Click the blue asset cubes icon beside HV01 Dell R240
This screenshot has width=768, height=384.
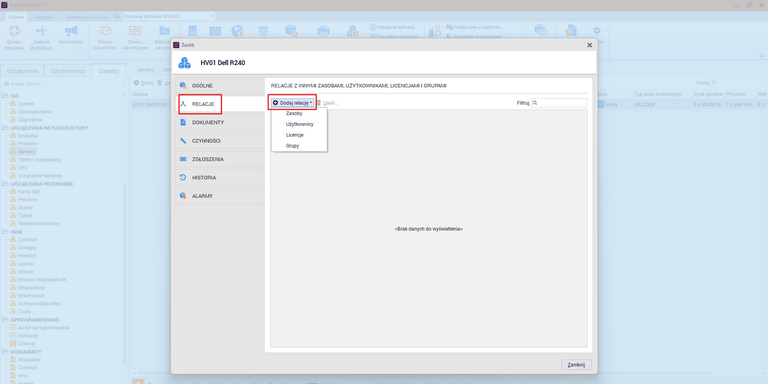pyautogui.click(x=184, y=63)
